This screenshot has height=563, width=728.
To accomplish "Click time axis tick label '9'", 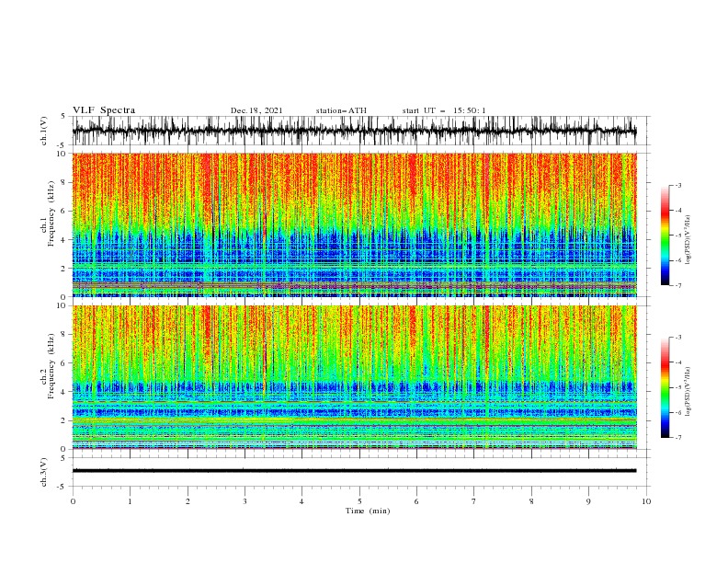I will (588, 501).
